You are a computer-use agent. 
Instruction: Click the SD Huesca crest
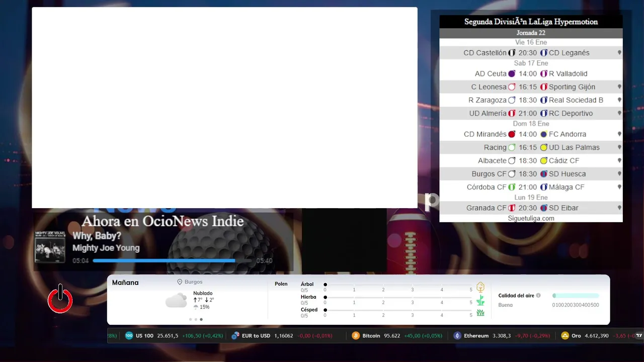pyautogui.click(x=543, y=174)
